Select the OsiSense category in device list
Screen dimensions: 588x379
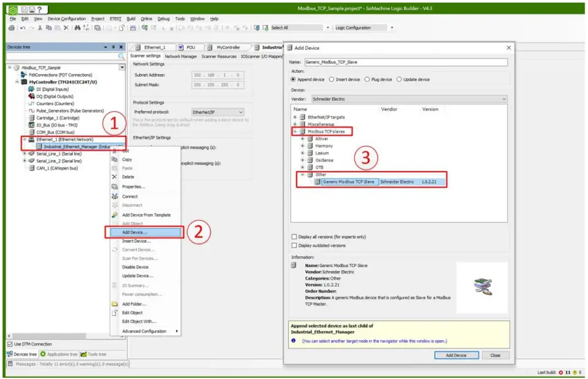click(x=324, y=160)
